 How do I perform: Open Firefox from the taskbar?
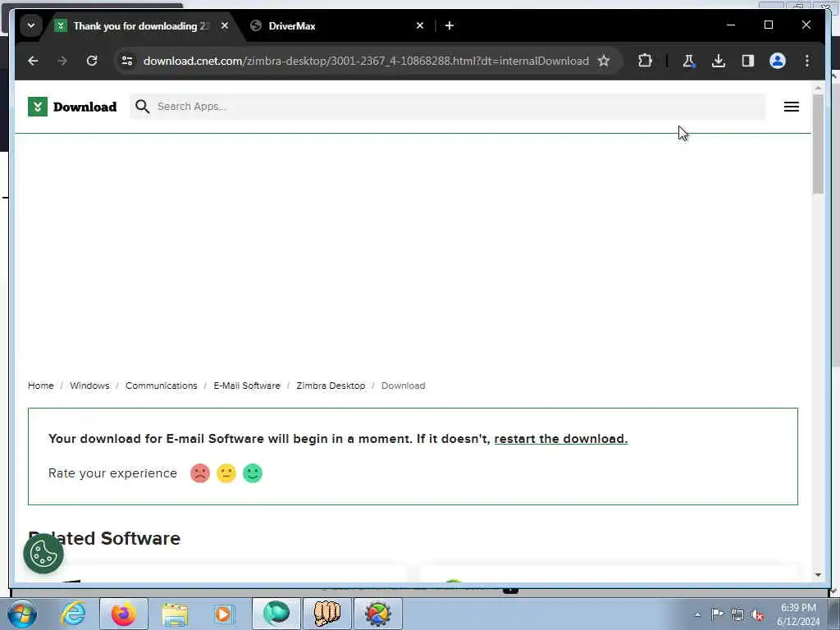click(123, 614)
